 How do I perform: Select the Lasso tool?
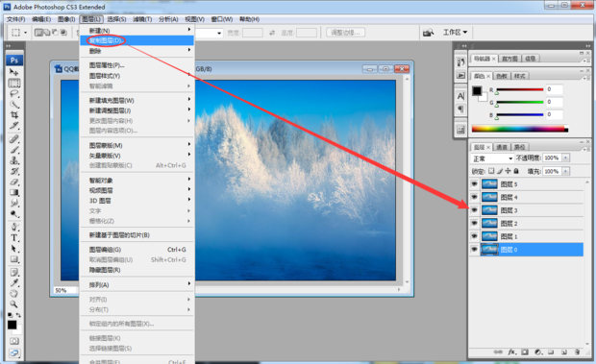(x=14, y=94)
